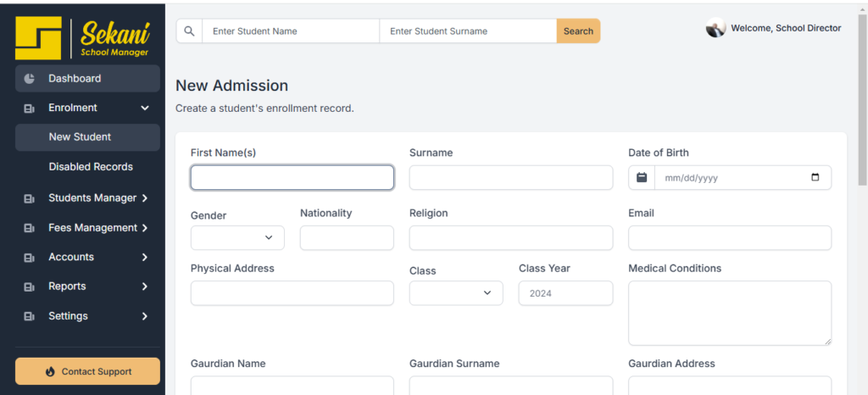Focus the Enter Student Surname search field

tap(468, 31)
